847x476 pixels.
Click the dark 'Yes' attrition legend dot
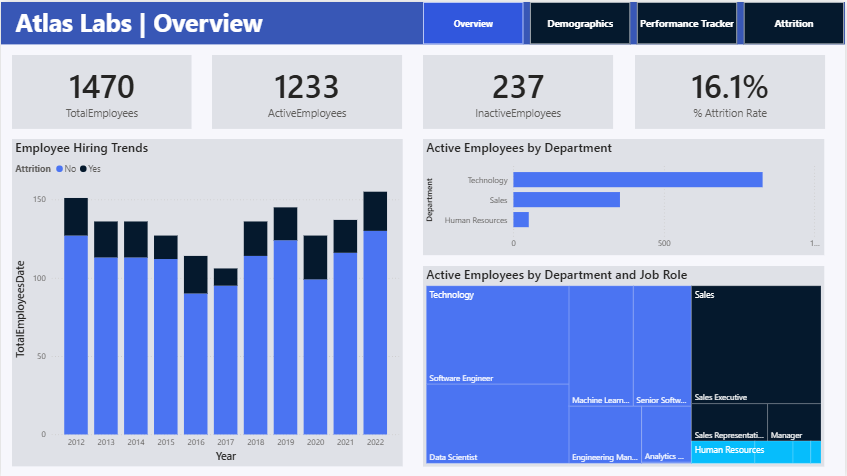[x=83, y=169]
